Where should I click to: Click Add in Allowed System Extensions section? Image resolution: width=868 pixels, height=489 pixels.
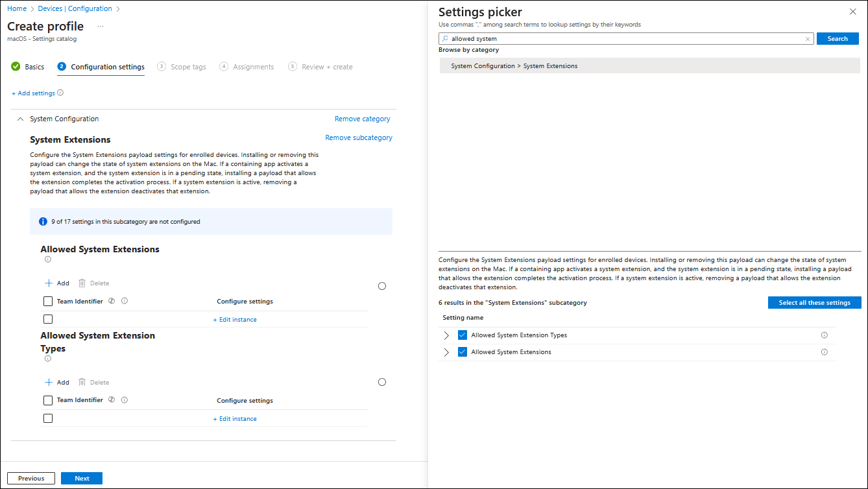tap(57, 283)
